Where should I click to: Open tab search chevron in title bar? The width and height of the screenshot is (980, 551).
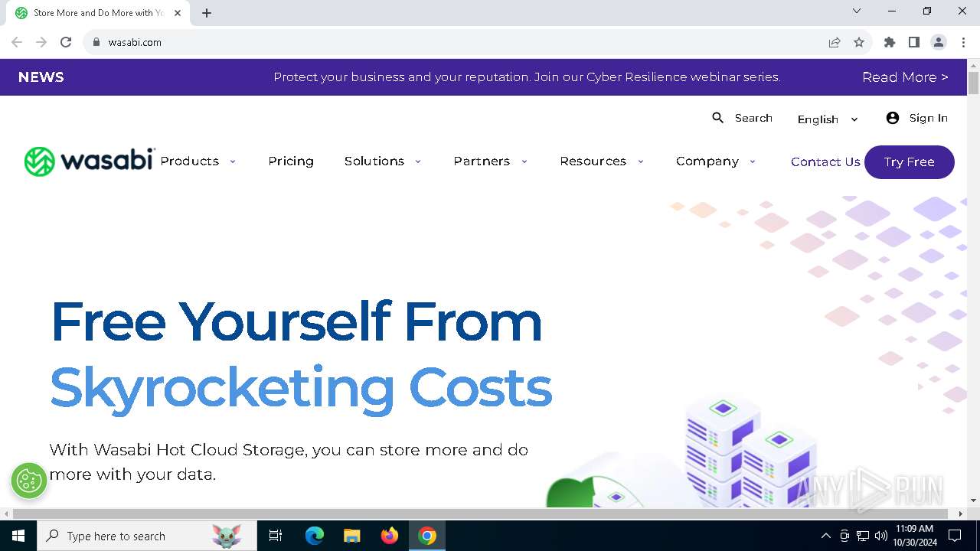[x=857, y=11]
